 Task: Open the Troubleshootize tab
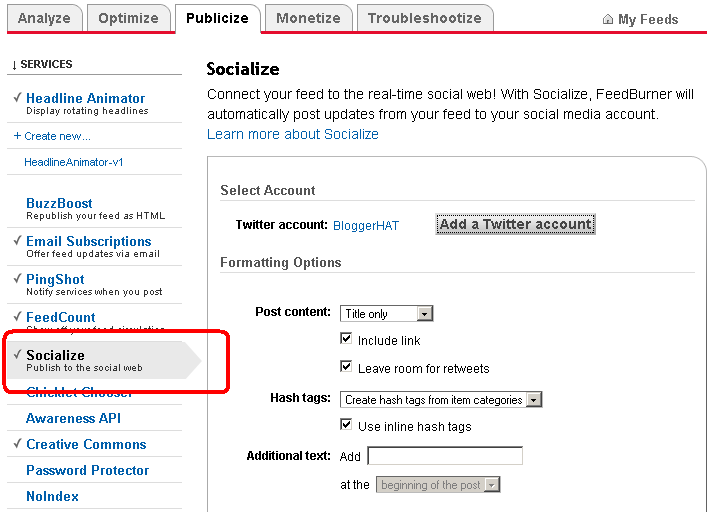tap(424, 18)
